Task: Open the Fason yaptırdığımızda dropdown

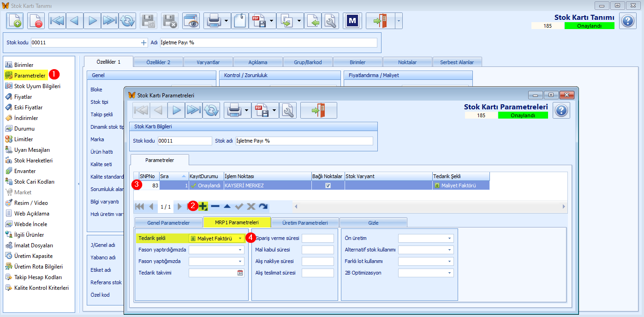Action: [x=240, y=250]
